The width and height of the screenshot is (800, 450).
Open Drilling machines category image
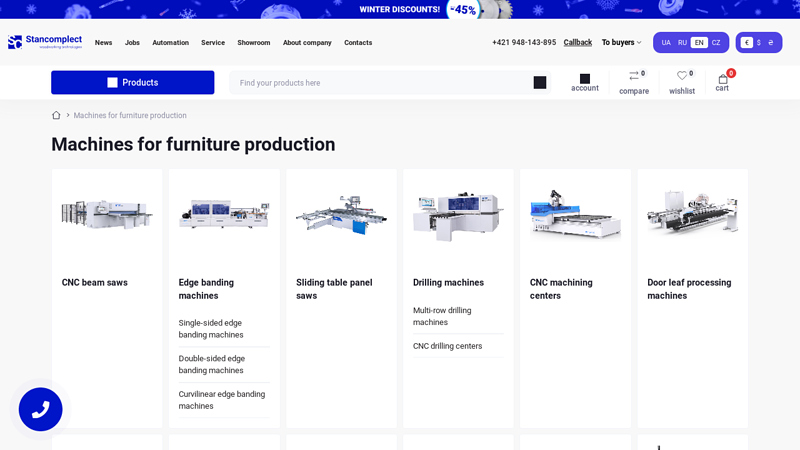tap(458, 215)
